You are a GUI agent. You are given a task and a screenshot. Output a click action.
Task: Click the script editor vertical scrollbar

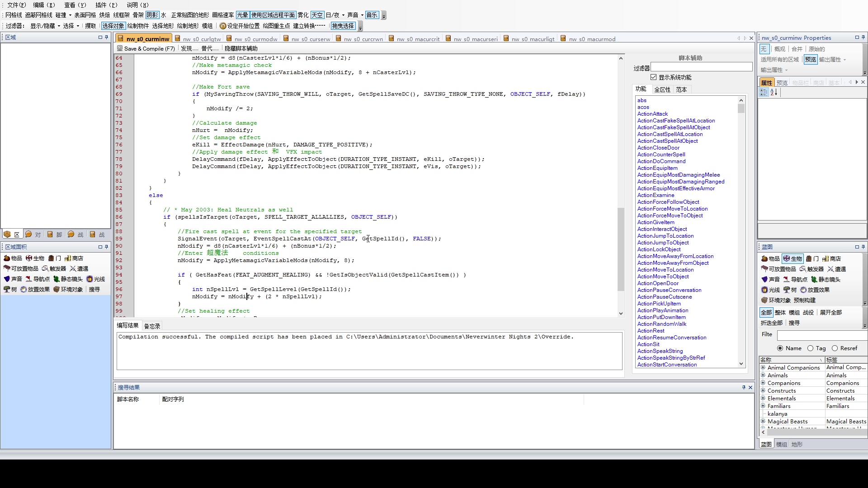[621, 185]
